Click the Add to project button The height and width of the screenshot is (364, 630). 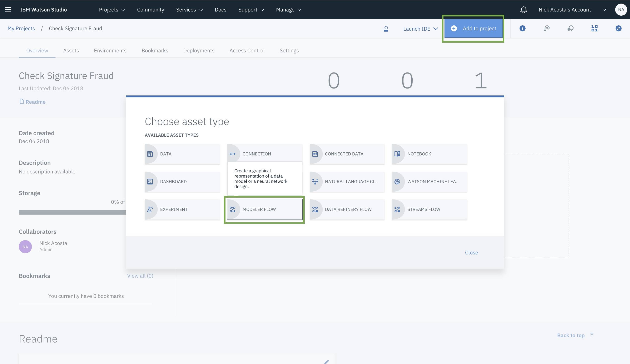[473, 29]
